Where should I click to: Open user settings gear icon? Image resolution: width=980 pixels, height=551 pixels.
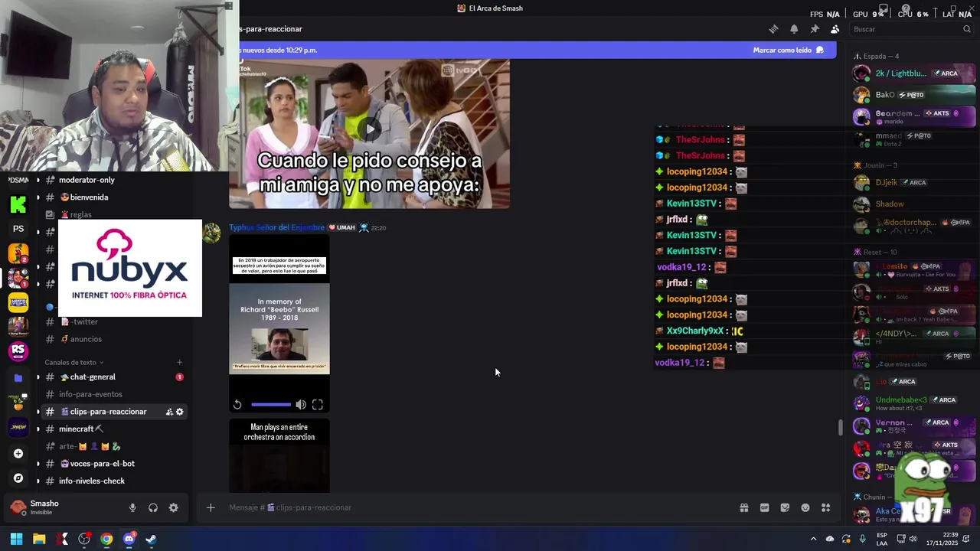click(173, 507)
